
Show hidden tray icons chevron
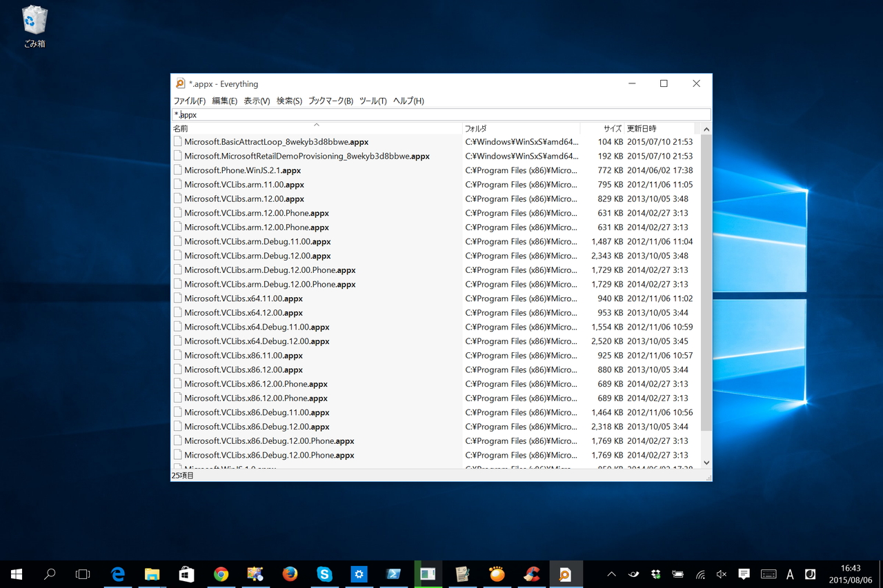point(611,574)
